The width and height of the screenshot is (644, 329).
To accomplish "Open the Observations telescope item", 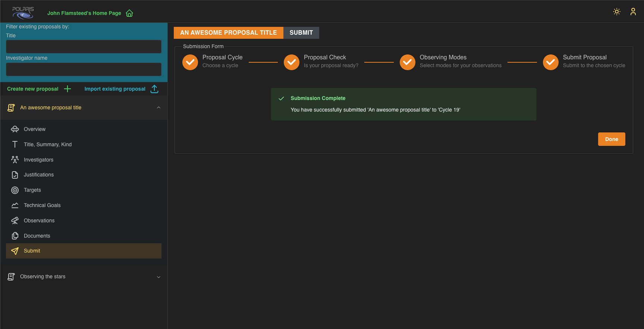I will coord(39,220).
